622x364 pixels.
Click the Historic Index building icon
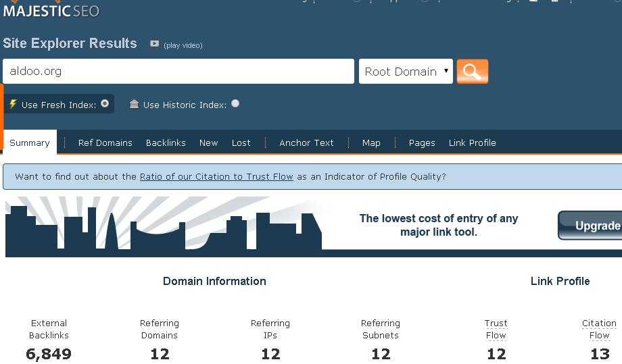tap(134, 104)
